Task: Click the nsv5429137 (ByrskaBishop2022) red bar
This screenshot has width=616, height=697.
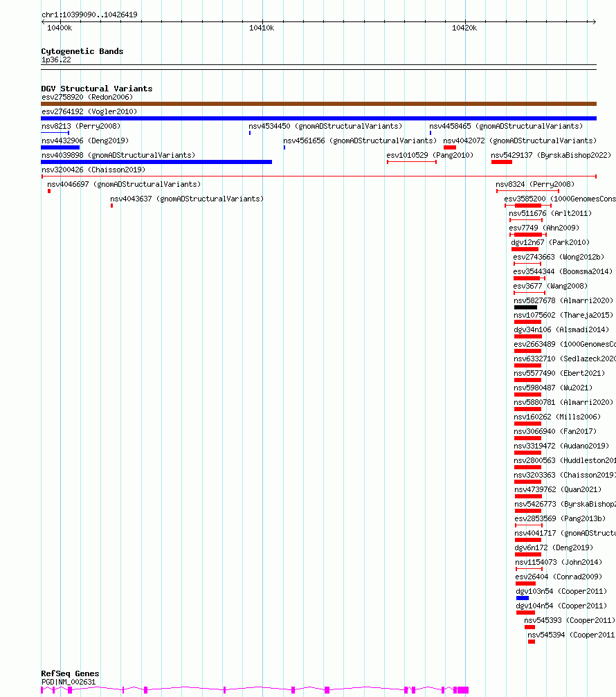Action: coord(502,162)
